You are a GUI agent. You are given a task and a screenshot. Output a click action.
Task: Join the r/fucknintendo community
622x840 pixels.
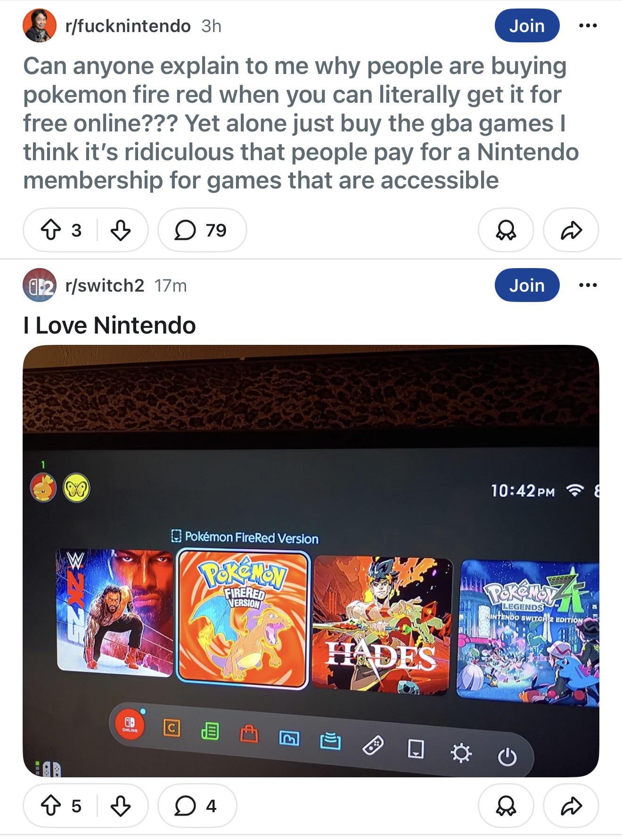(527, 25)
